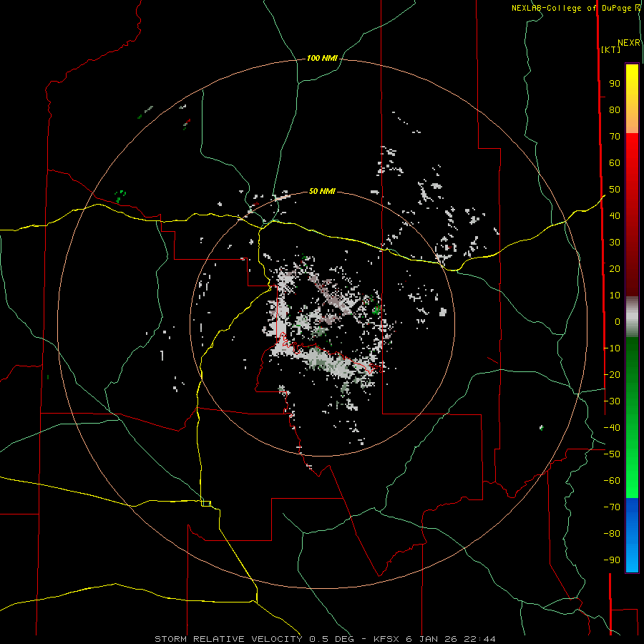Click the 50 NMI range ring label

(322, 191)
